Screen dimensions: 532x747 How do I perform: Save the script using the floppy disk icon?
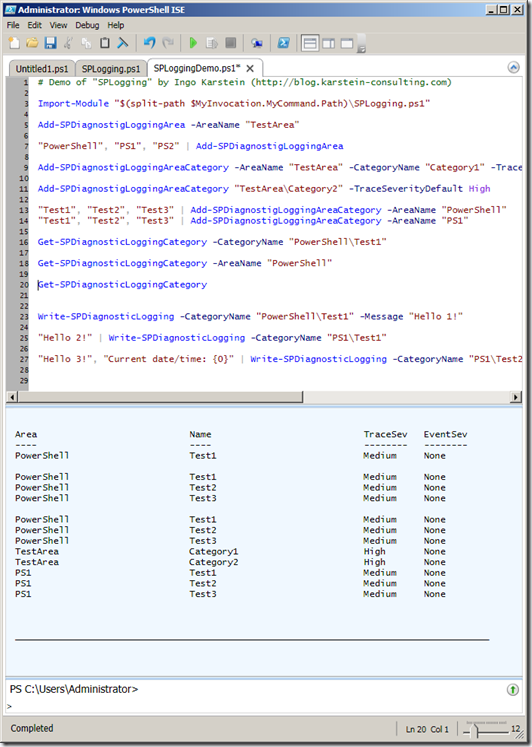(x=50, y=43)
